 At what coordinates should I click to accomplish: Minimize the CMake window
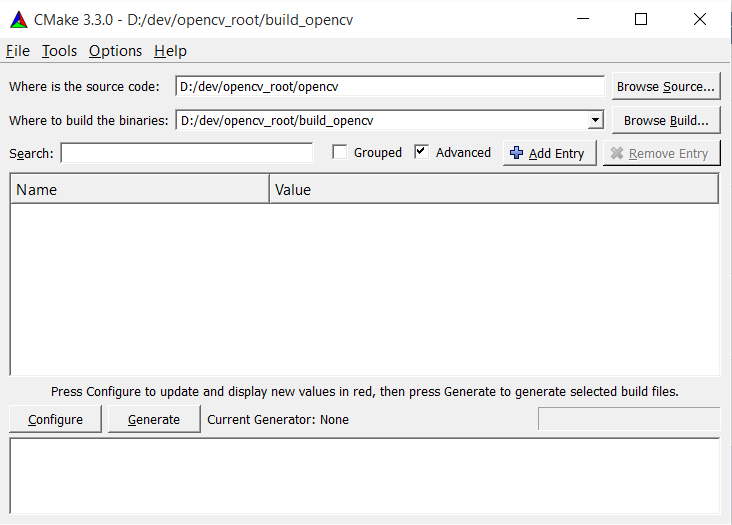tap(583, 19)
